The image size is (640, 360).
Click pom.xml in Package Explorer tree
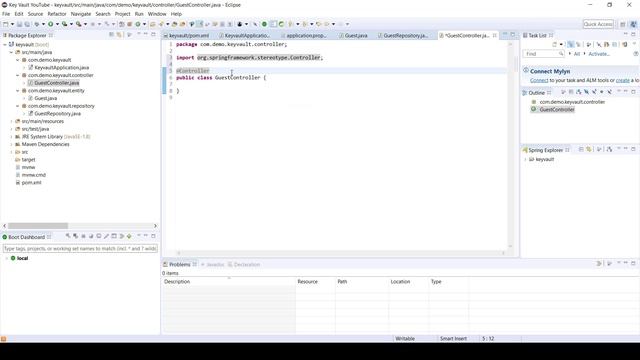31,182
